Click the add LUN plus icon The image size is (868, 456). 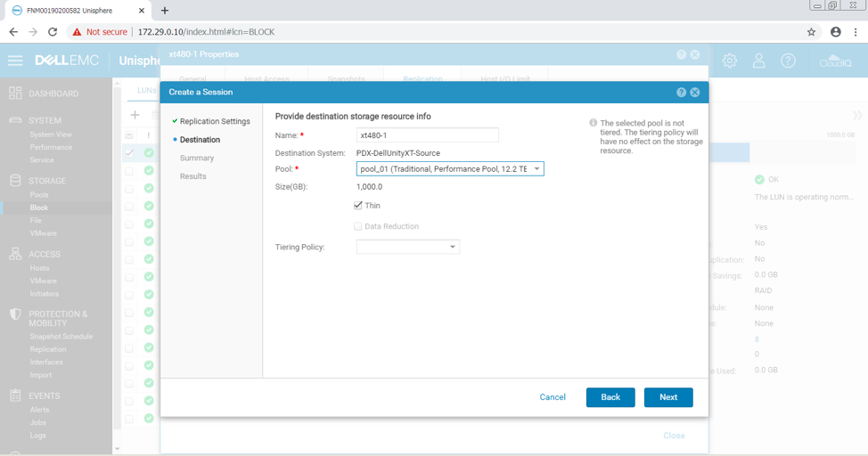(135, 115)
